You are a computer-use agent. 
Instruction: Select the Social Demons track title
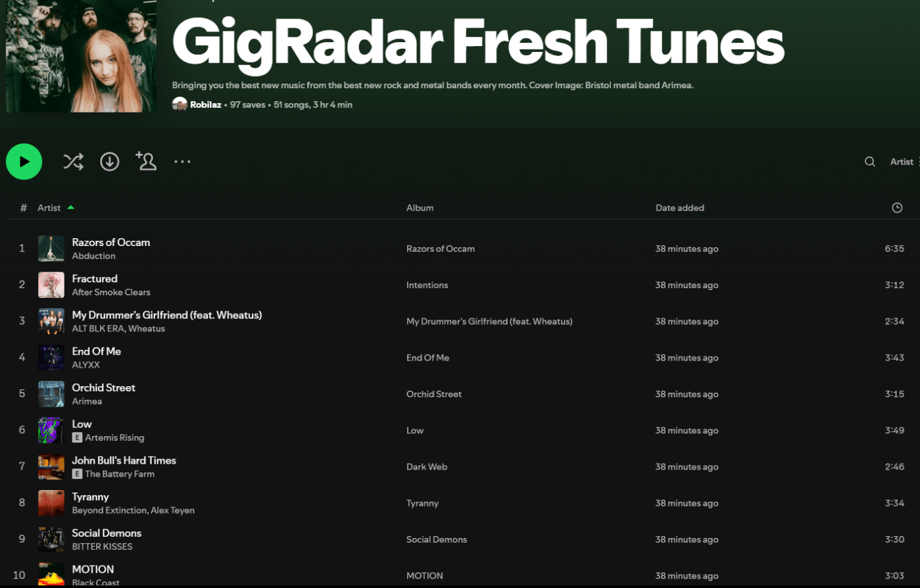coord(107,533)
